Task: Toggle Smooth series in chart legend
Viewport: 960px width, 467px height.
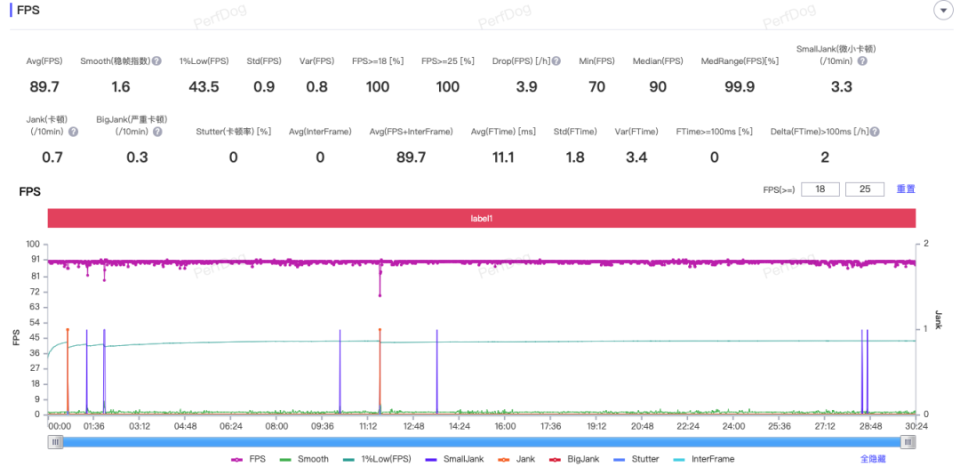Action: [x=304, y=458]
